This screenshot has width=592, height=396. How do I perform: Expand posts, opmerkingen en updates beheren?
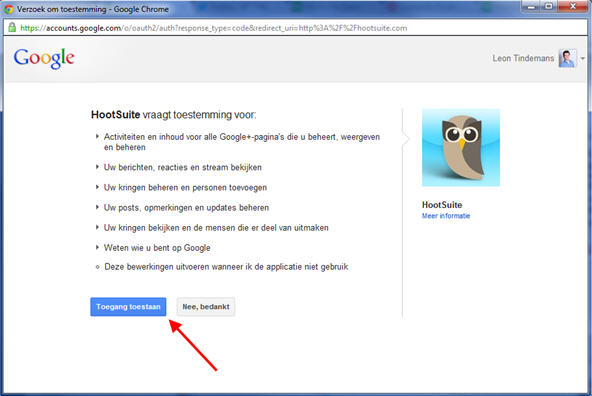click(x=97, y=207)
